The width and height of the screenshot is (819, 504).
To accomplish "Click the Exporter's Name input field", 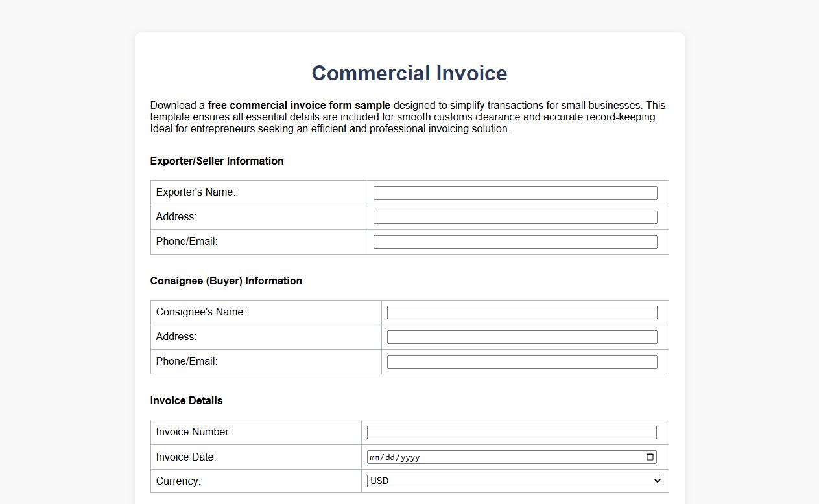I will point(514,192).
